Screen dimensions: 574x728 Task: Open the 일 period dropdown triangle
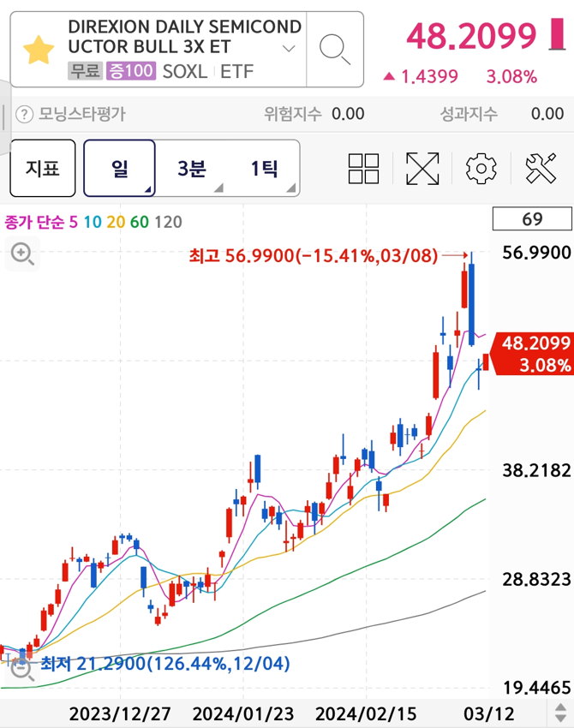[148, 189]
